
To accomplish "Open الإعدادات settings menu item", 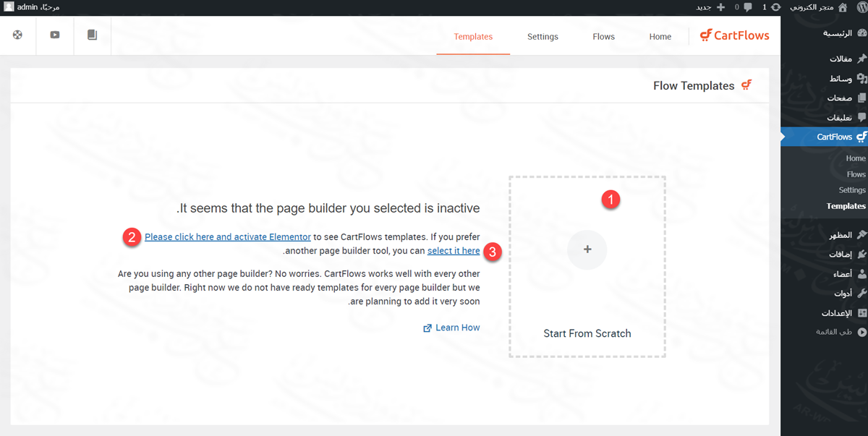I will tap(824, 313).
